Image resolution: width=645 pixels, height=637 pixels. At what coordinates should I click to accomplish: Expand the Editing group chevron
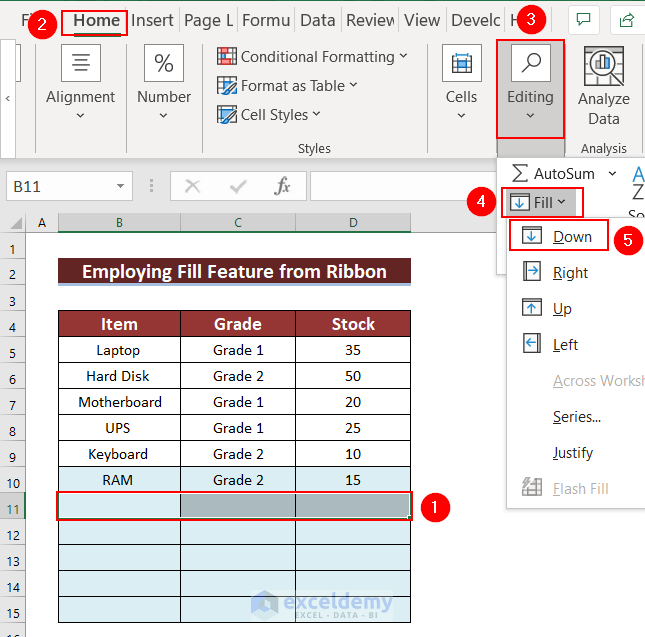(x=531, y=116)
